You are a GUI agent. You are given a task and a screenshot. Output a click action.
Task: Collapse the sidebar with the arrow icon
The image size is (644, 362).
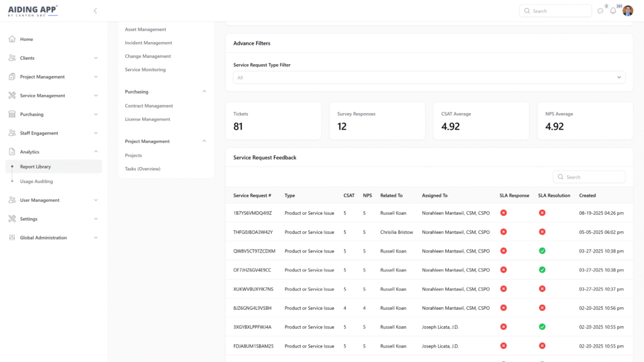(x=95, y=11)
